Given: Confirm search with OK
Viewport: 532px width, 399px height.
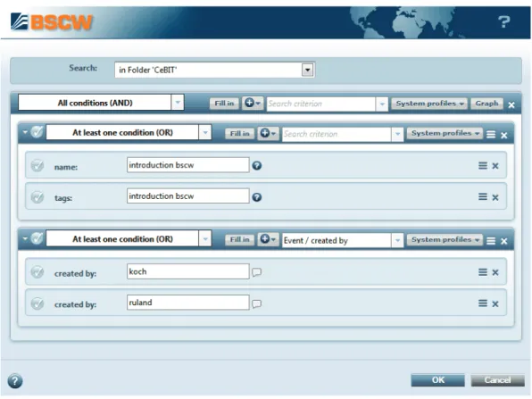Looking at the screenshot, I should [x=437, y=380].
